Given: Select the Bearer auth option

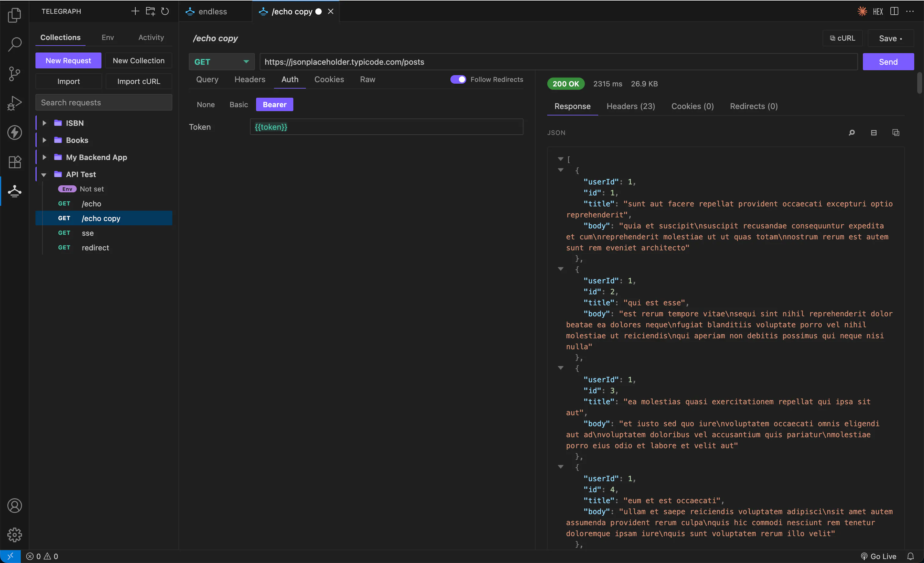Looking at the screenshot, I should 274,104.
